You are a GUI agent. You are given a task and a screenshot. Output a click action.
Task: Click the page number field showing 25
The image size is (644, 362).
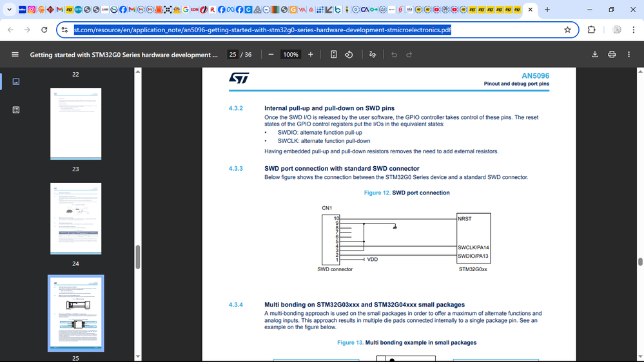pos(233,55)
